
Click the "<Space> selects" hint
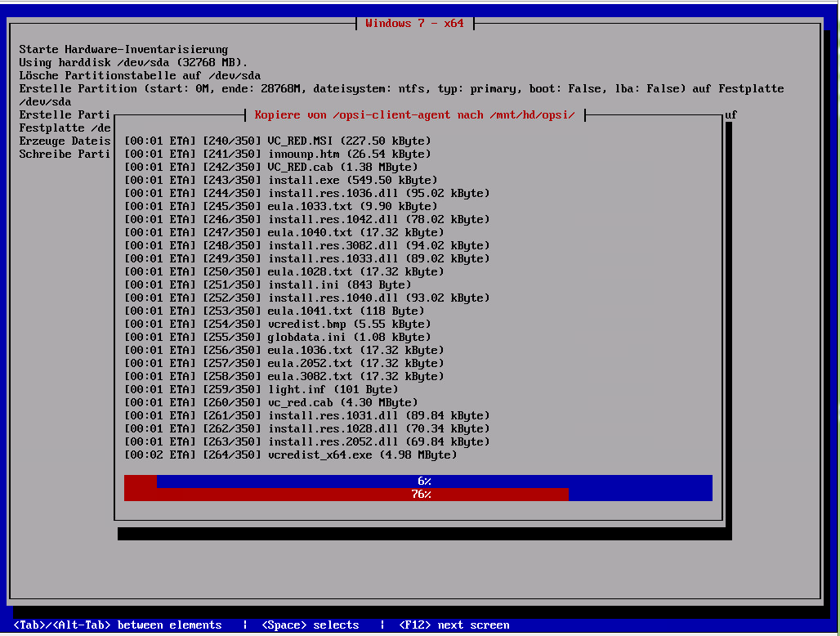[x=311, y=625]
